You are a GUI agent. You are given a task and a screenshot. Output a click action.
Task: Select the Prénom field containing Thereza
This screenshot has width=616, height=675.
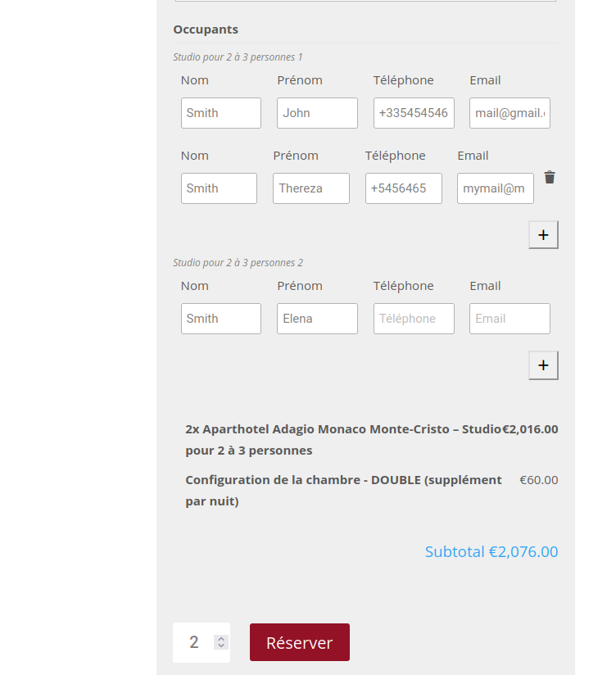point(311,188)
